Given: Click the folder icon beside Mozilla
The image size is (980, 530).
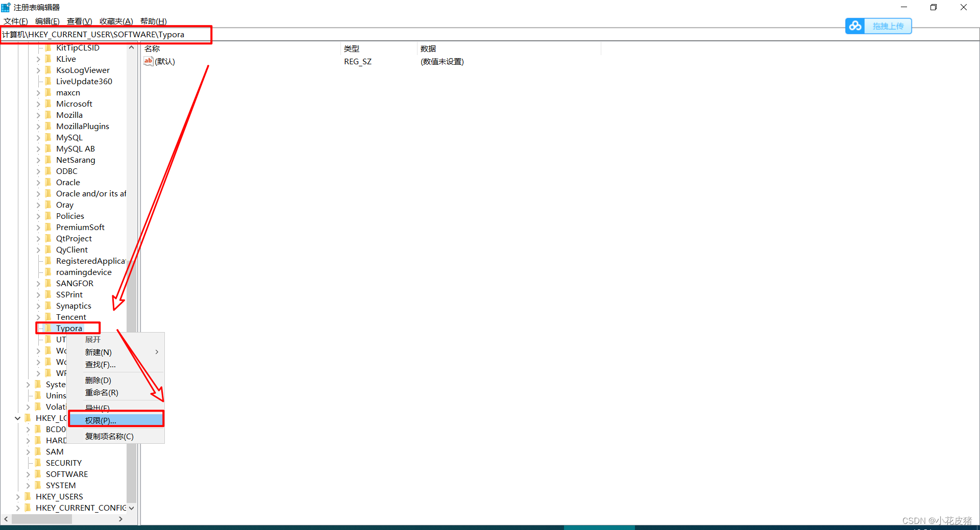Looking at the screenshot, I should click(48, 115).
